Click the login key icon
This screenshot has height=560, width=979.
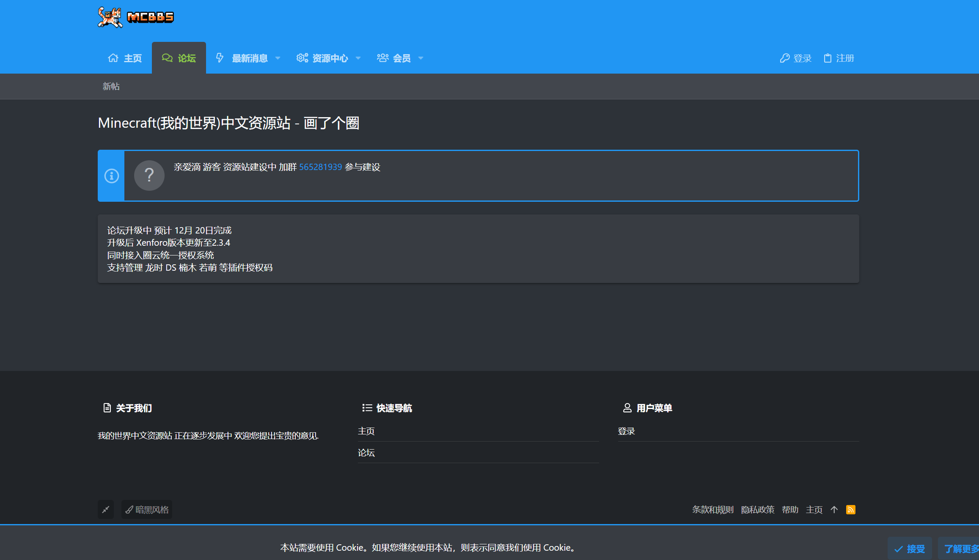click(x=785, y=58)
